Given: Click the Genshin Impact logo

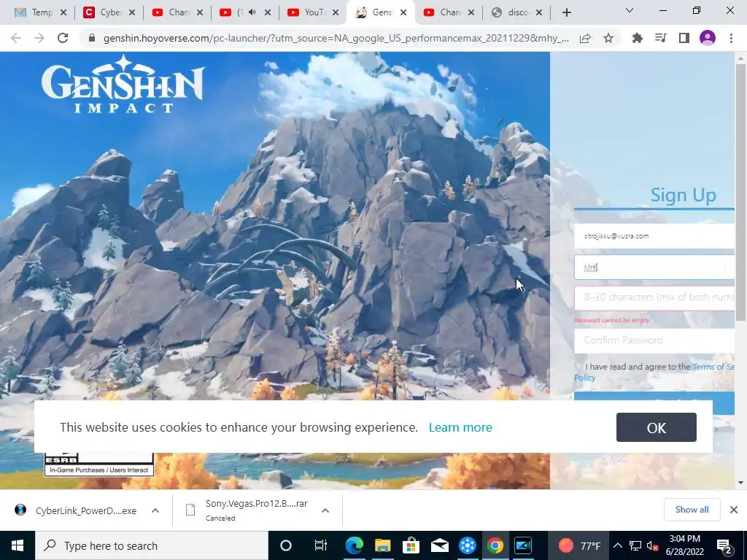Looking at the screenshot, I should point(123,84).
